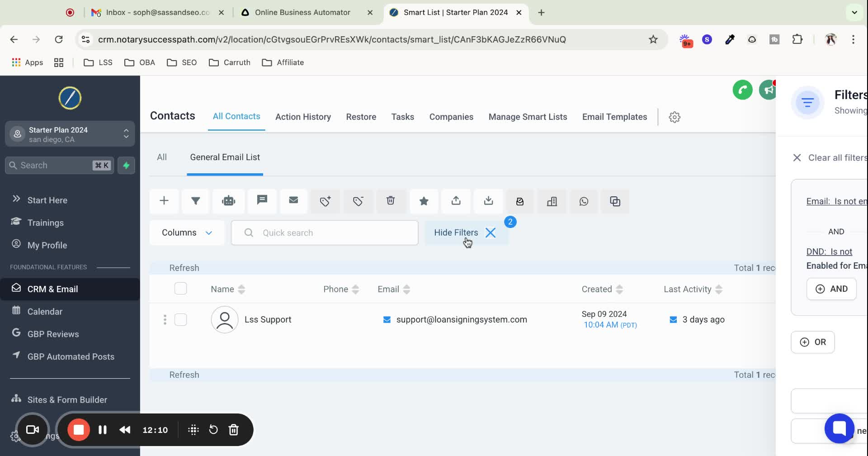Click the merge duplicate contacts icon
868x456 pixels.
point(615,201)
